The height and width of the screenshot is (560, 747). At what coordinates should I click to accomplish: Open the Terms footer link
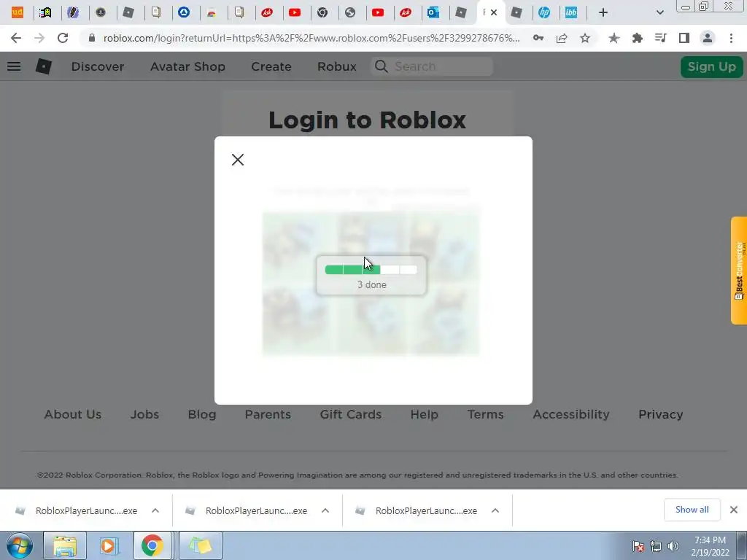(485, 414)
